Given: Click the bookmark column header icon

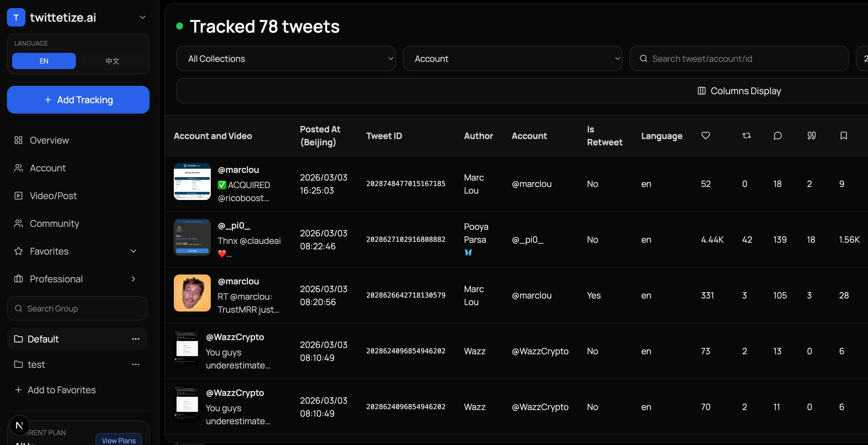Looking at the screenshot, I should (x=844, y=136).
